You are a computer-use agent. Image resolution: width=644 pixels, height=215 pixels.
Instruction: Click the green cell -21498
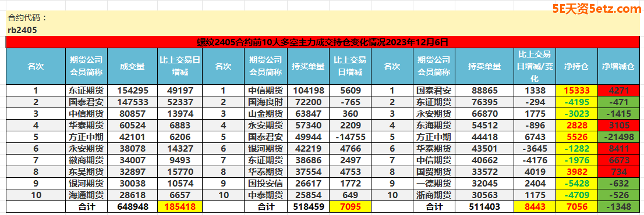(618, 137)
